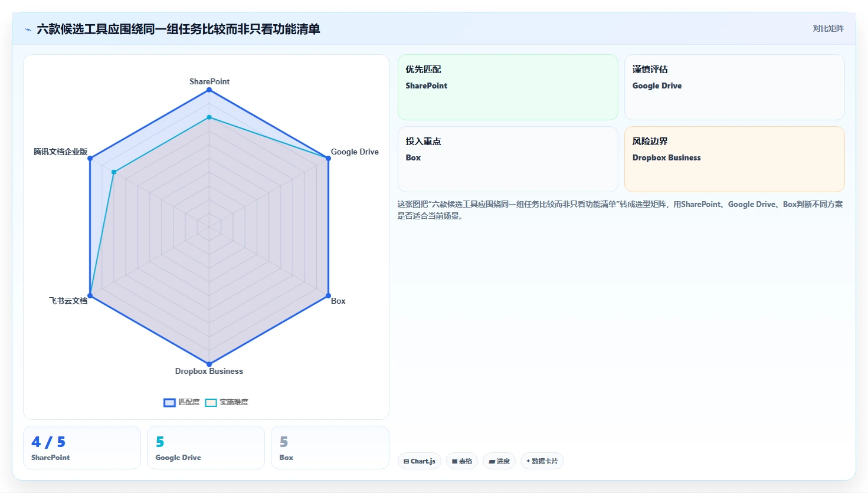Screen dimensions: 868x493
Task: Toggle the 实施难度 legend swatch
Action: pyautogui.click(x=211, y=403)
